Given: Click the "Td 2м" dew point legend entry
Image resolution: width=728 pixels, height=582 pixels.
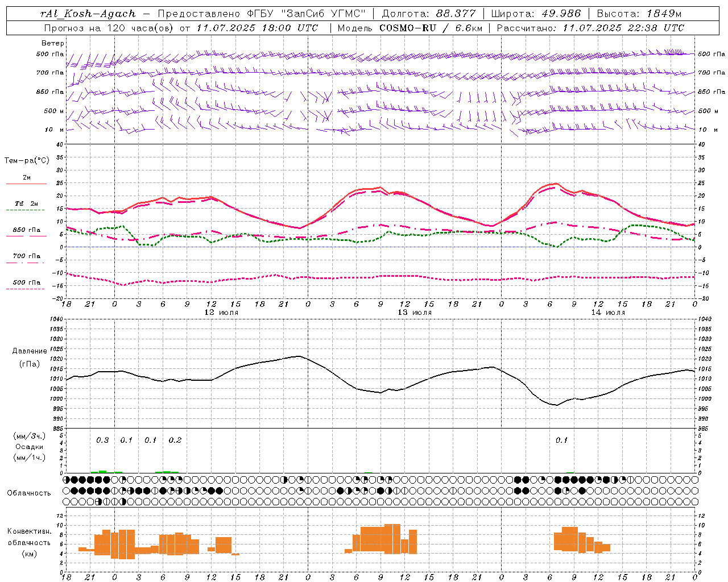Looking at the screenshot, I should pos(27,203).
